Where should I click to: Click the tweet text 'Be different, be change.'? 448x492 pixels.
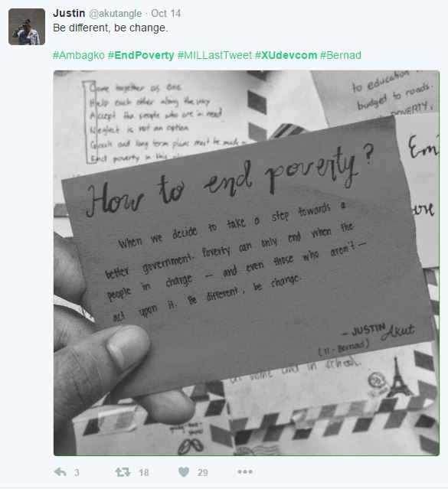110,28
